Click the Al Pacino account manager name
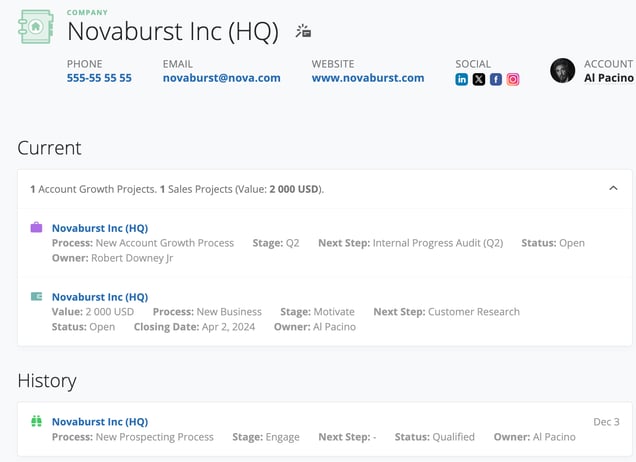636x462 pixels. click(609, 78)
